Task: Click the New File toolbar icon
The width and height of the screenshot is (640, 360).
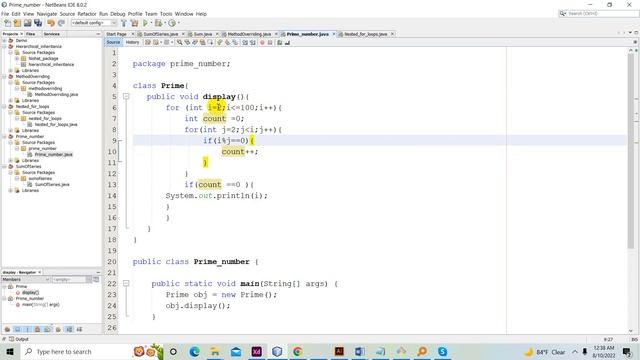Action: coord(7,23)
